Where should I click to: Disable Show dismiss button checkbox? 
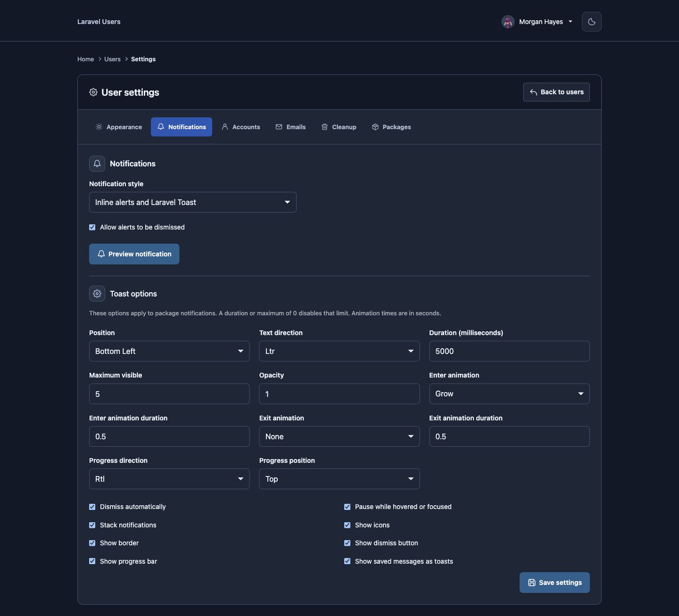(348, 543)
